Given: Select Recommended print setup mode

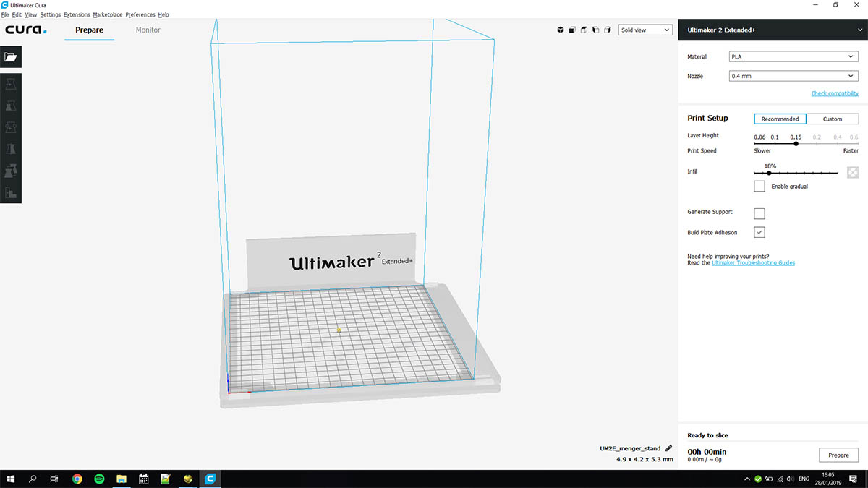Looking at the screenshot, I should 780,119.
